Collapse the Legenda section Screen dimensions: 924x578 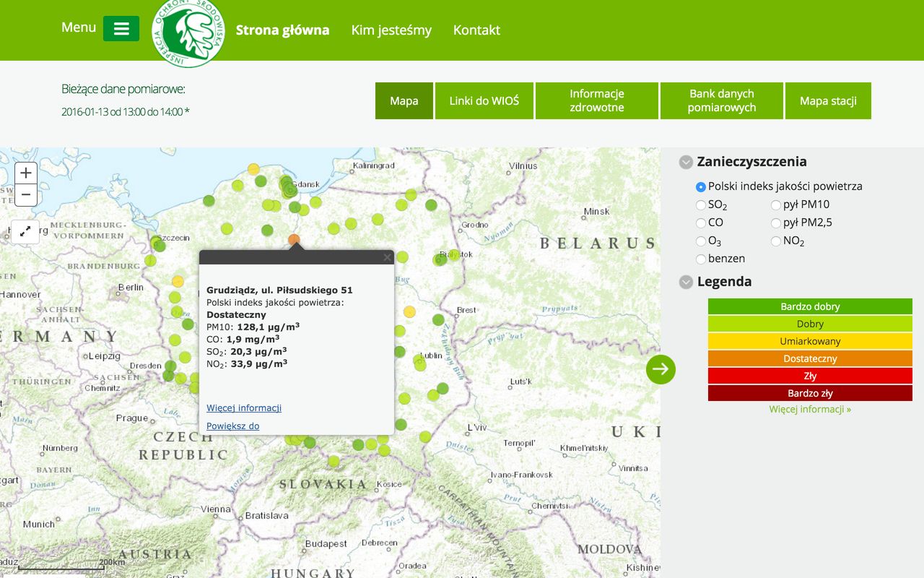click(686, 282)
